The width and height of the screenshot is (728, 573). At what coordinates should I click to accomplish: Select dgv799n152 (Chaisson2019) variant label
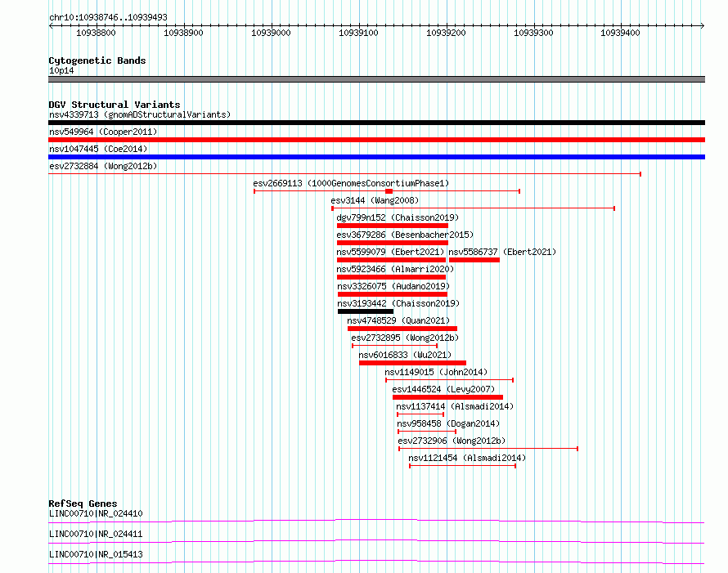coord(398,217)
